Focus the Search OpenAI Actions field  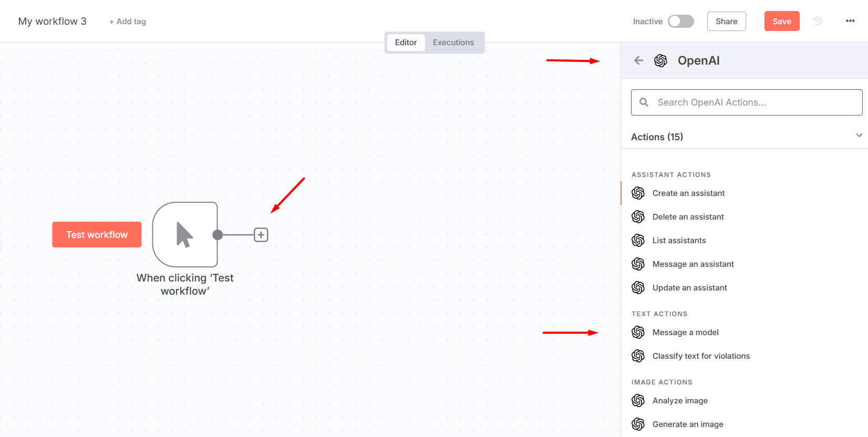747,102
